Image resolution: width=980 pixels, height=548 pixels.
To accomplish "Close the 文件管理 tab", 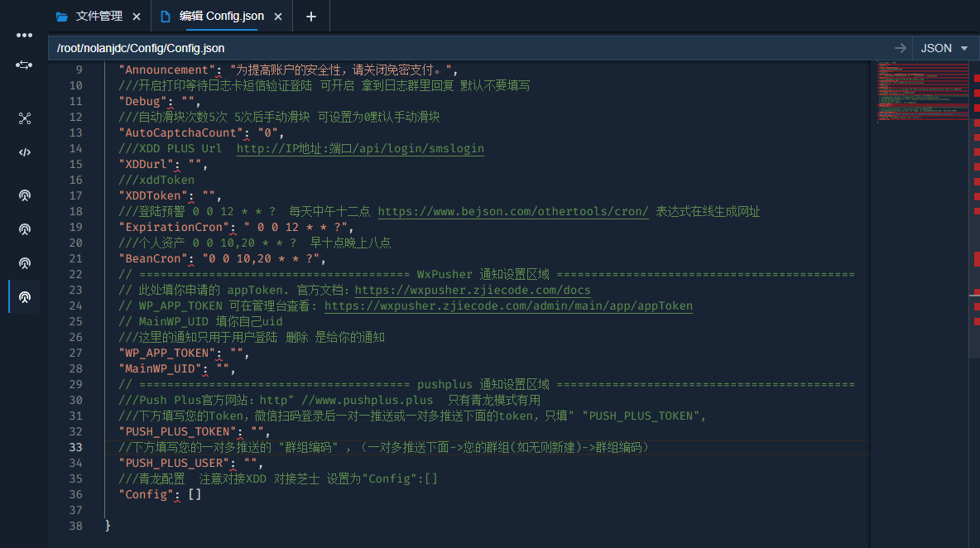I will click(137, 17).
